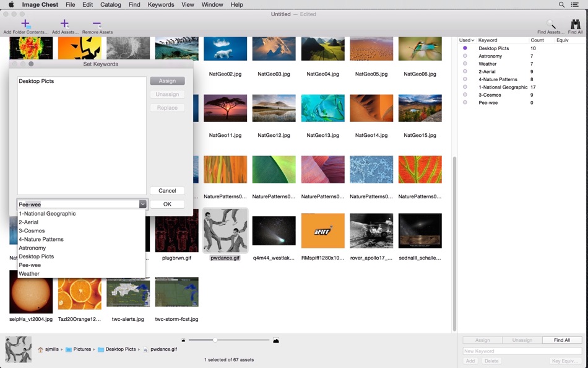588x368 pixels.
Task: Click the Find All toolbar icon
Action: [x=575, y=25]
